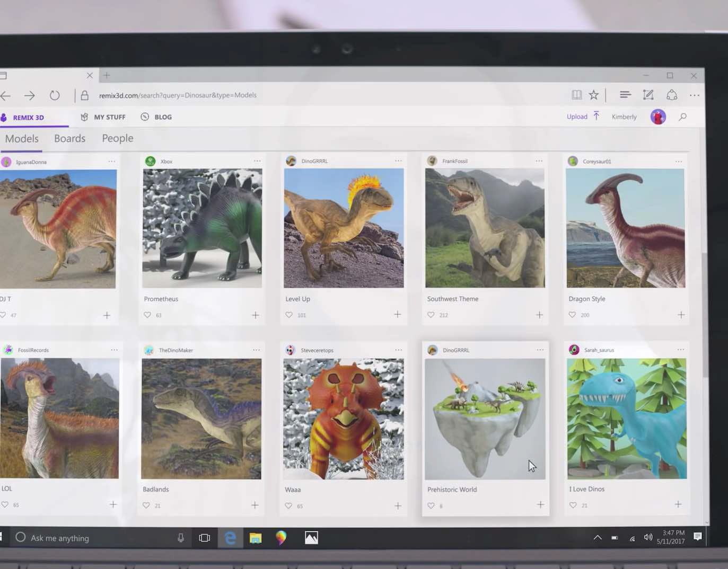Click the Upload link with arrow
728x569 pixels.
coord(583,116)
